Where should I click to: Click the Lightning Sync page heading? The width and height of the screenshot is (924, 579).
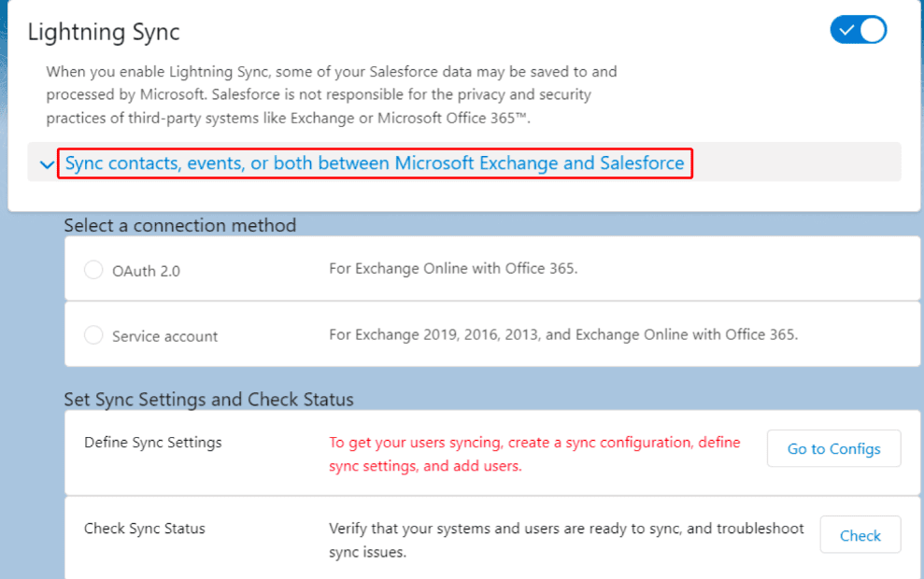click(104, 32)
